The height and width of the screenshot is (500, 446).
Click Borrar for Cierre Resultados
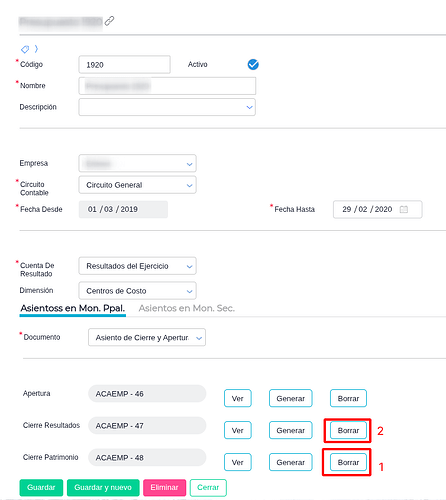pos(348,430)
